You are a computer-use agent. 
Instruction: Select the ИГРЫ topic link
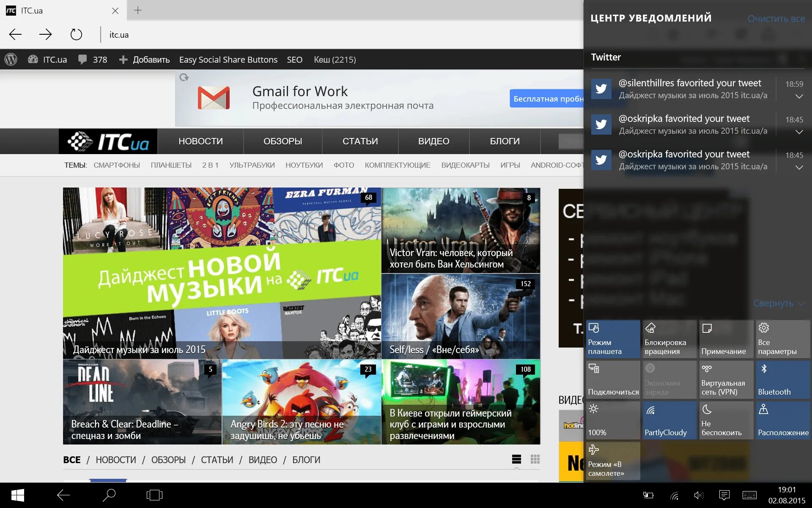[x=510, y=165]
